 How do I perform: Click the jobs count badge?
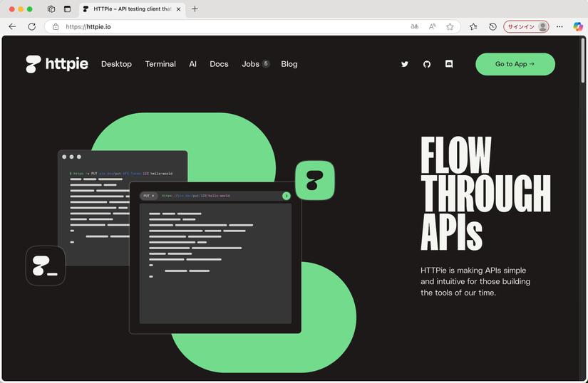click(x=266, y=63)
